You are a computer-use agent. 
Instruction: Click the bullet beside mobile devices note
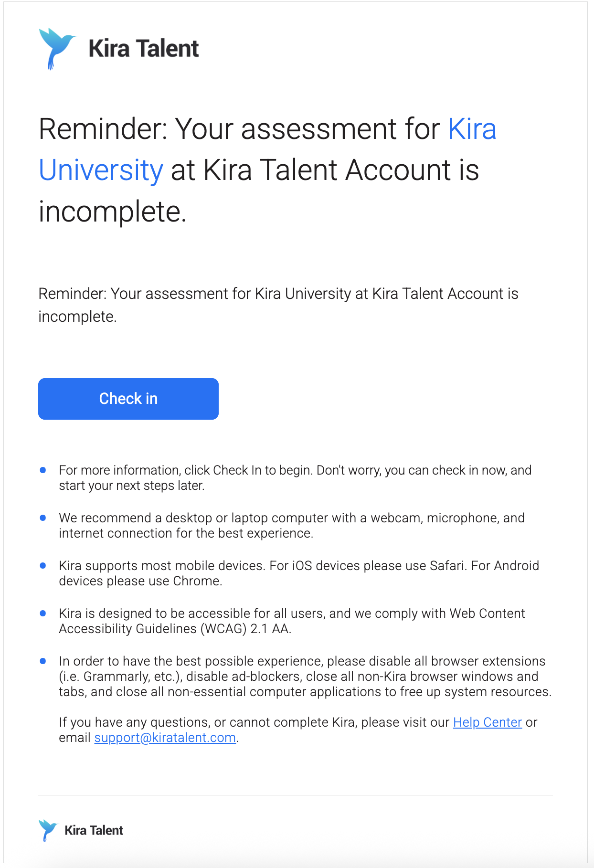point(43,566)
